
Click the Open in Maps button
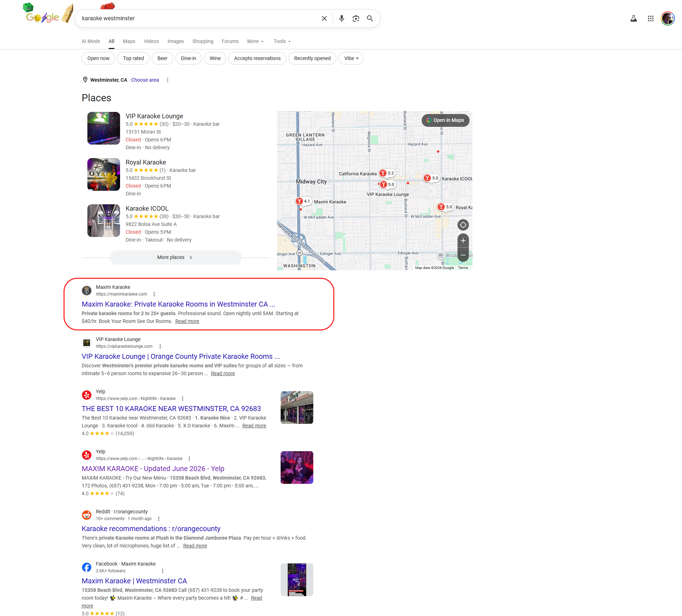click(x=445, y=120)
